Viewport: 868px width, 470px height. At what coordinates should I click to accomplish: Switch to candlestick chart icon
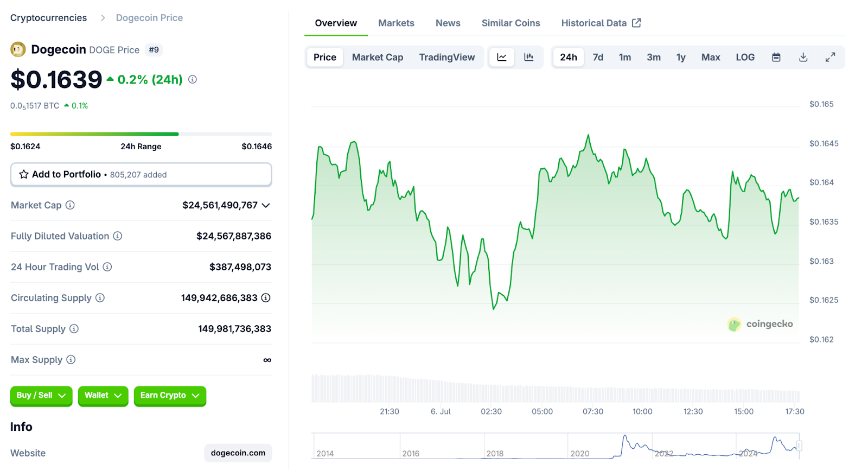[528, 57]
